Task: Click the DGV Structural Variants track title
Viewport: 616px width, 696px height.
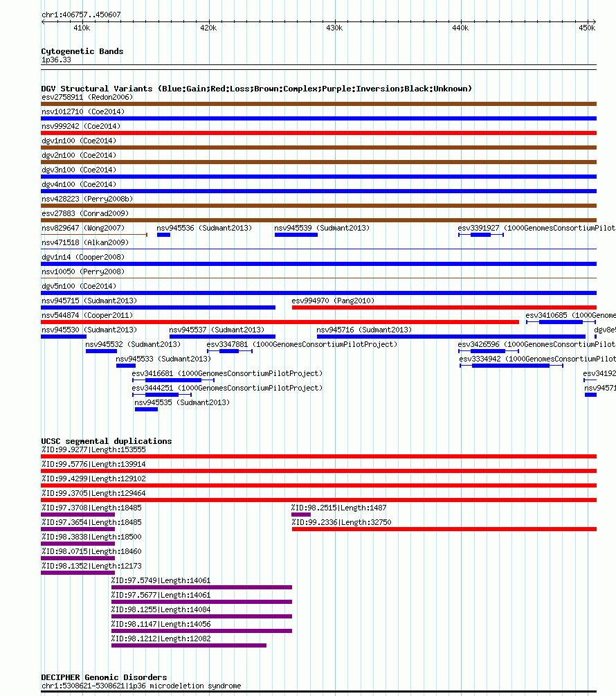Action: (x=256, y=89)
